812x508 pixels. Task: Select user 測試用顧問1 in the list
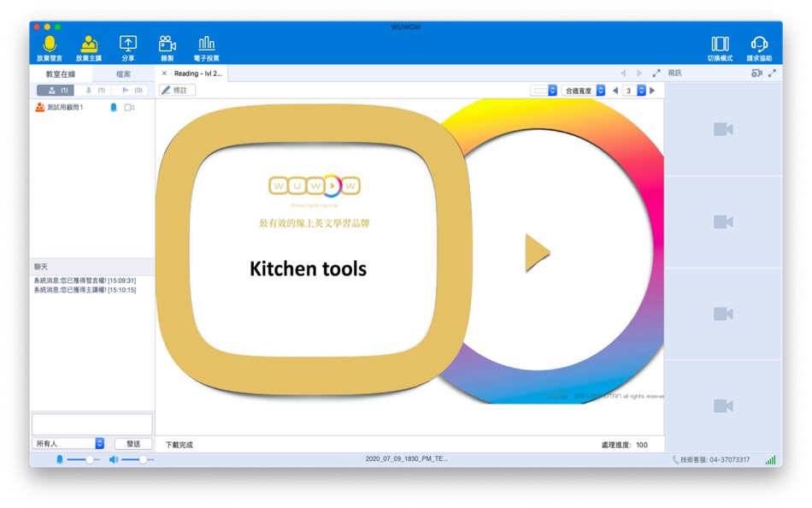click(65, 107)
